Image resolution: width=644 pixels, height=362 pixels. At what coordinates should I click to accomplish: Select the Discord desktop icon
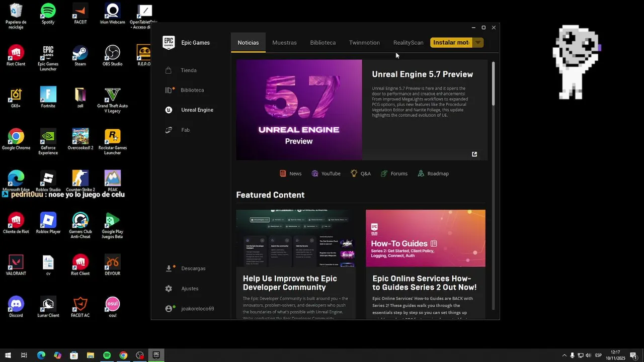[x=16, y=307]
